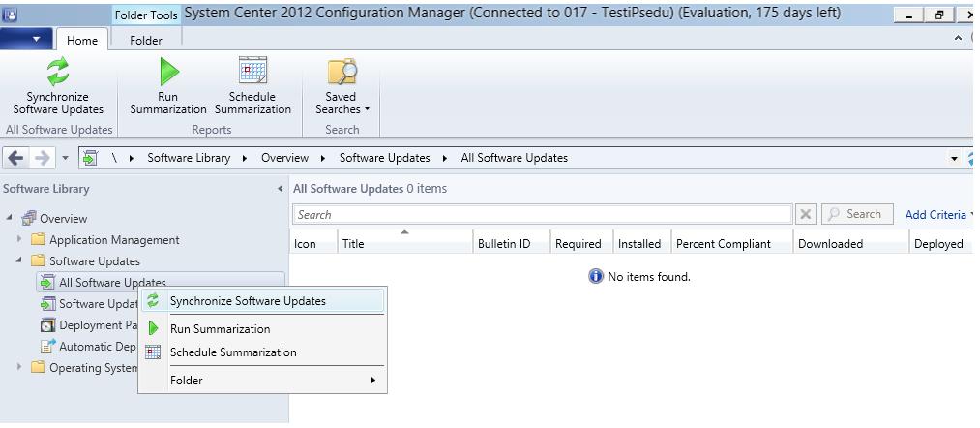The width and height of the screenshot is (980, 428).
Task: Sort by the Required column header
Action: point(581,243)
